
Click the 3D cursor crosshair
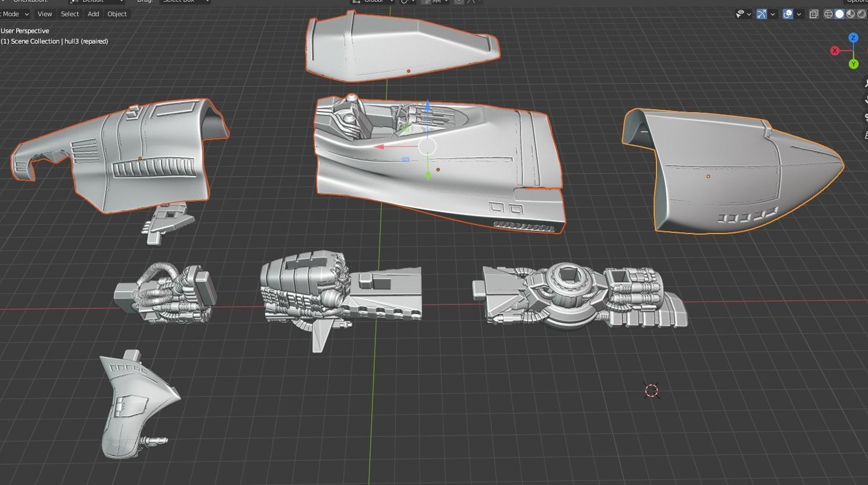652,391
